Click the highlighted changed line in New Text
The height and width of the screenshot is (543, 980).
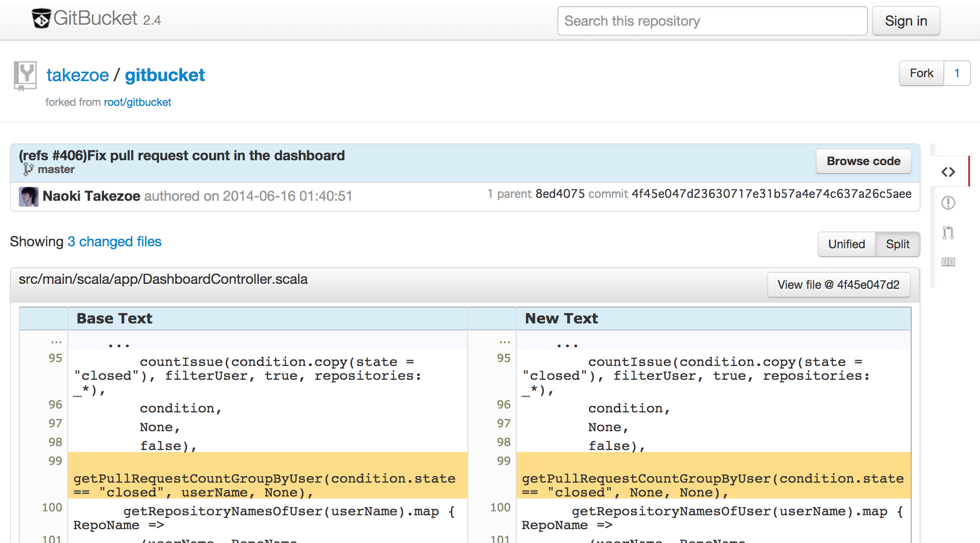713,475
